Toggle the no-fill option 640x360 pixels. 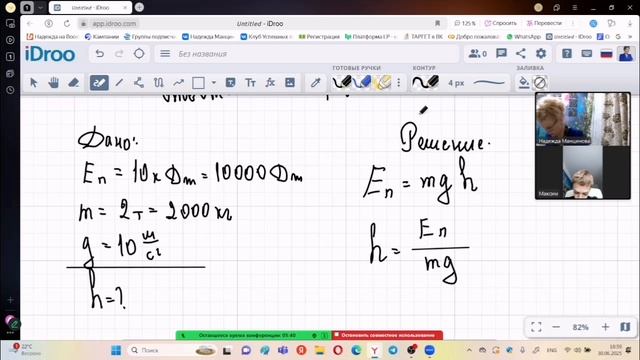pos(540,83)
